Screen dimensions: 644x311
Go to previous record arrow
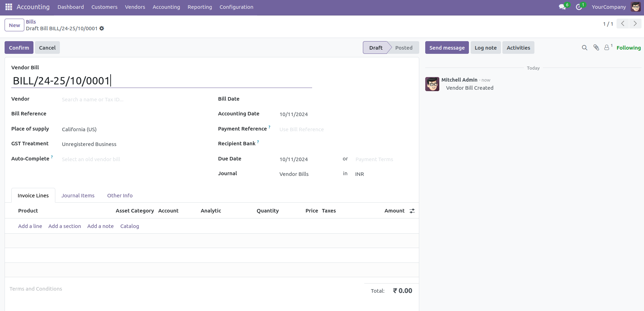(623, 24)
